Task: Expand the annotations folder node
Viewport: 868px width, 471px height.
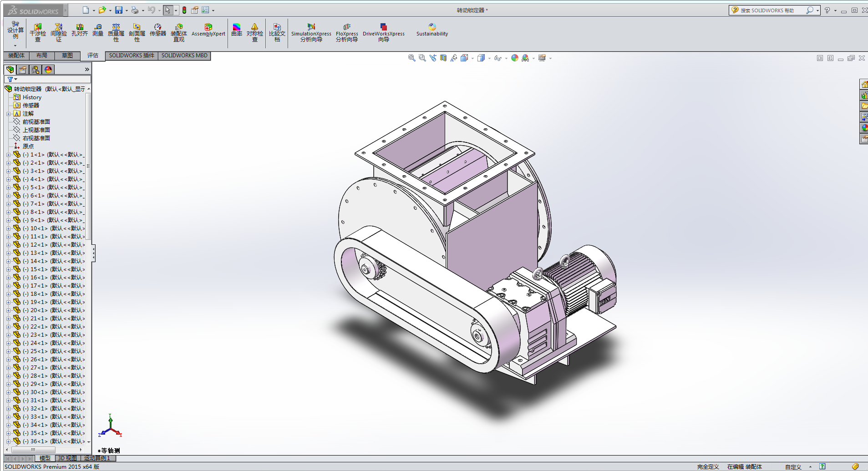Action: coord(8,114)
